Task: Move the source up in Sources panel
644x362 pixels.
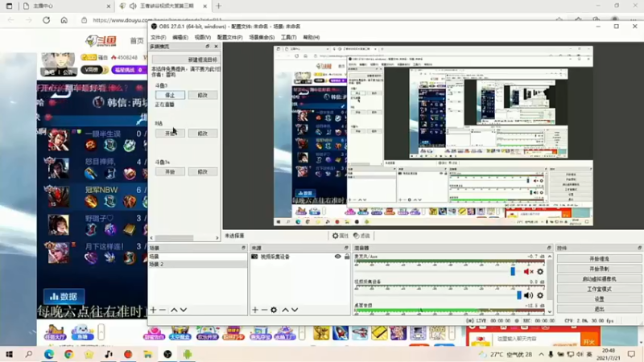Action: 285,310
